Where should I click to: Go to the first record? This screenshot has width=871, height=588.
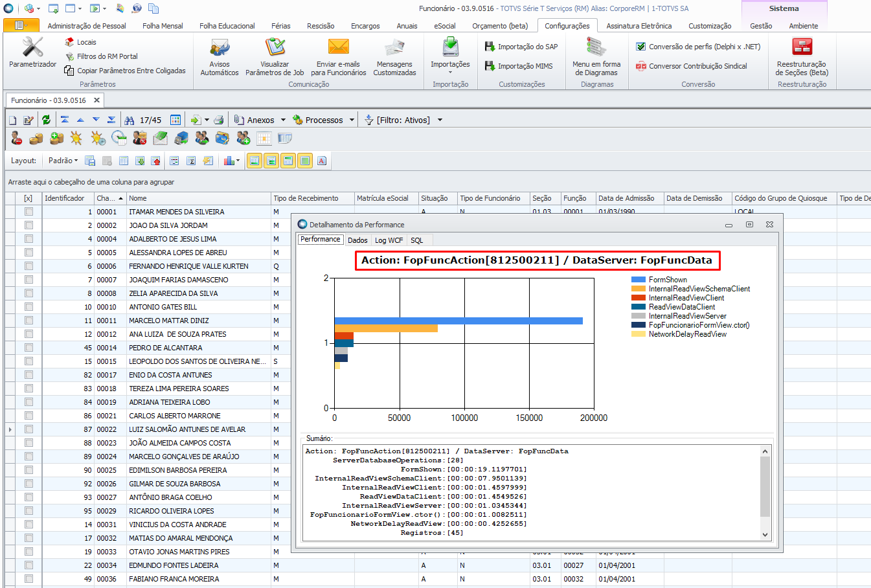(65, 120)
